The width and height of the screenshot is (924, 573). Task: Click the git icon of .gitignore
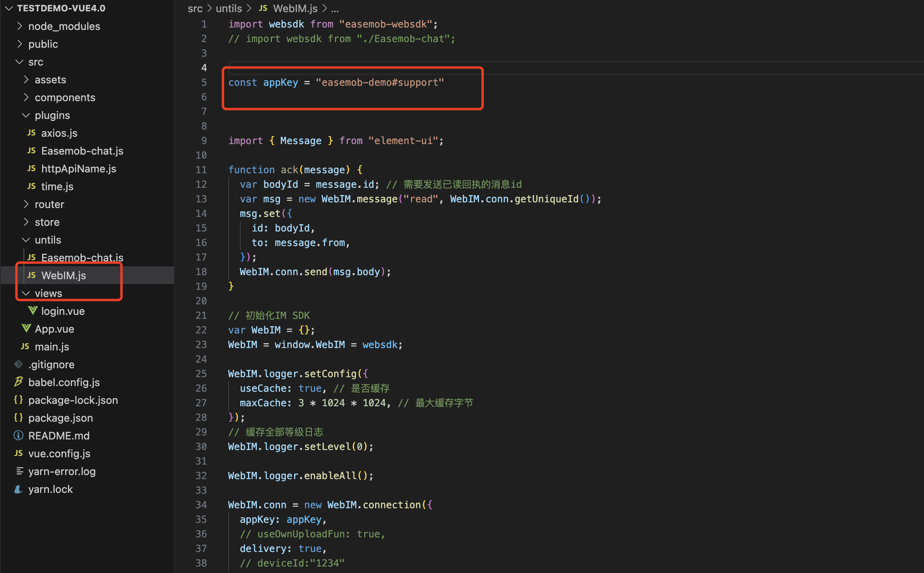18,364
